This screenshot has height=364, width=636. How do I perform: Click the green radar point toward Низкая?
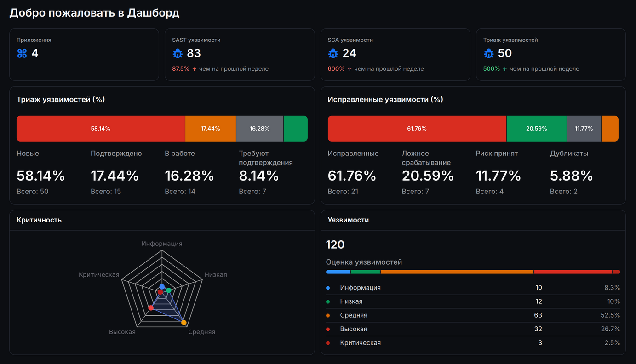tap(169, 290)
